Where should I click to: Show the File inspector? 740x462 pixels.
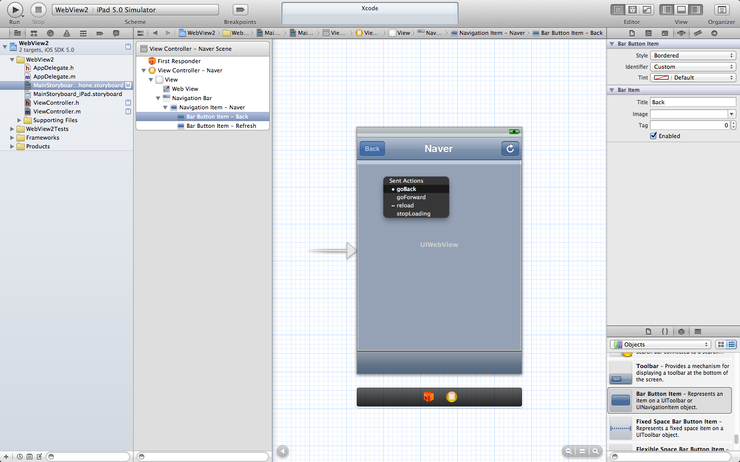(632, 33)
